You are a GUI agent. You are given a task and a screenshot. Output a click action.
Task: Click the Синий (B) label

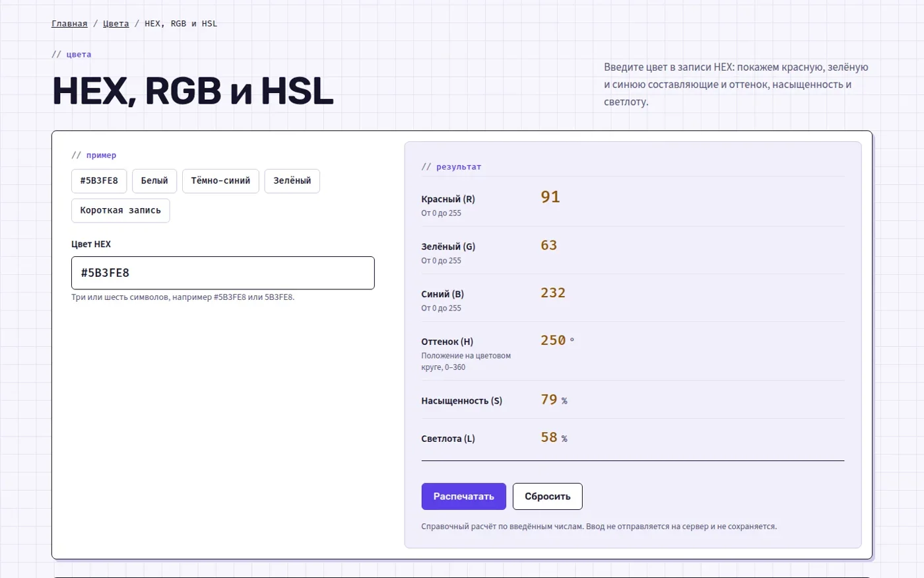click(x=443, y=294)
